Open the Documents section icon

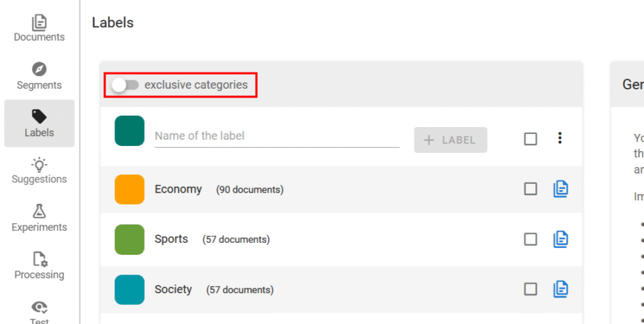pyautogui.click(x=39, y=23)
